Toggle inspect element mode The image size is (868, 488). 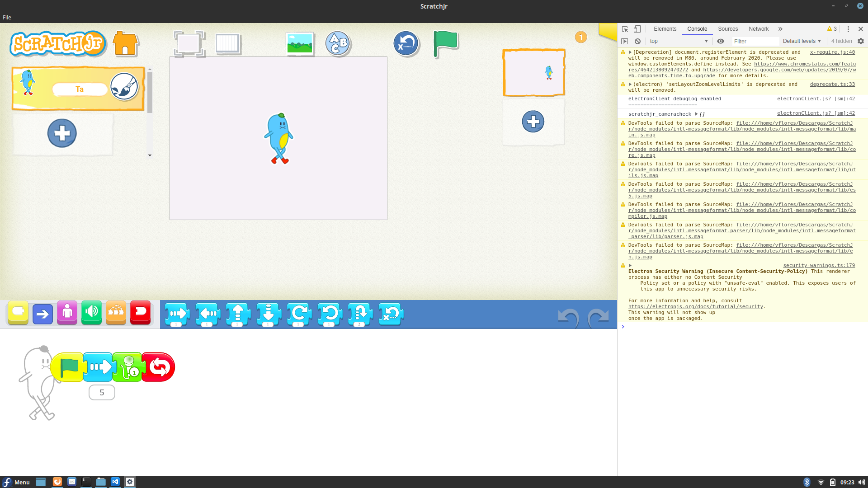point(625,28)
